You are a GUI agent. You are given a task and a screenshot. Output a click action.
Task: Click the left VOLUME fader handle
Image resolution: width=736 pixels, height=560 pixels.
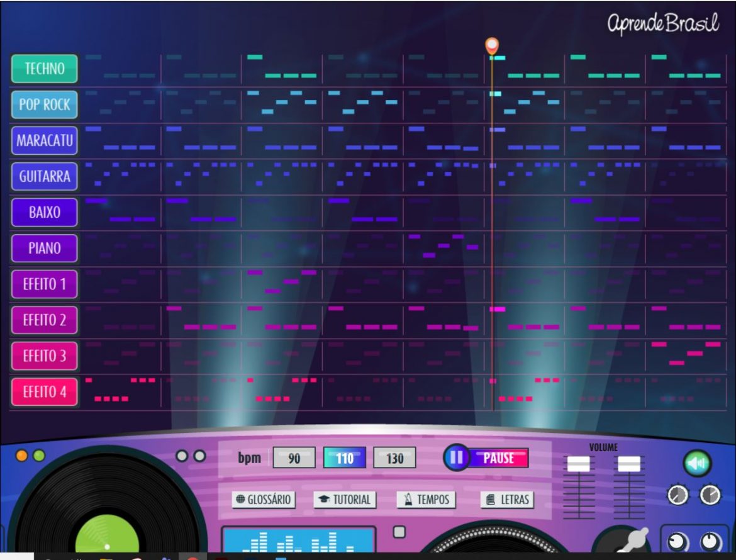click(x=579, y=464)
